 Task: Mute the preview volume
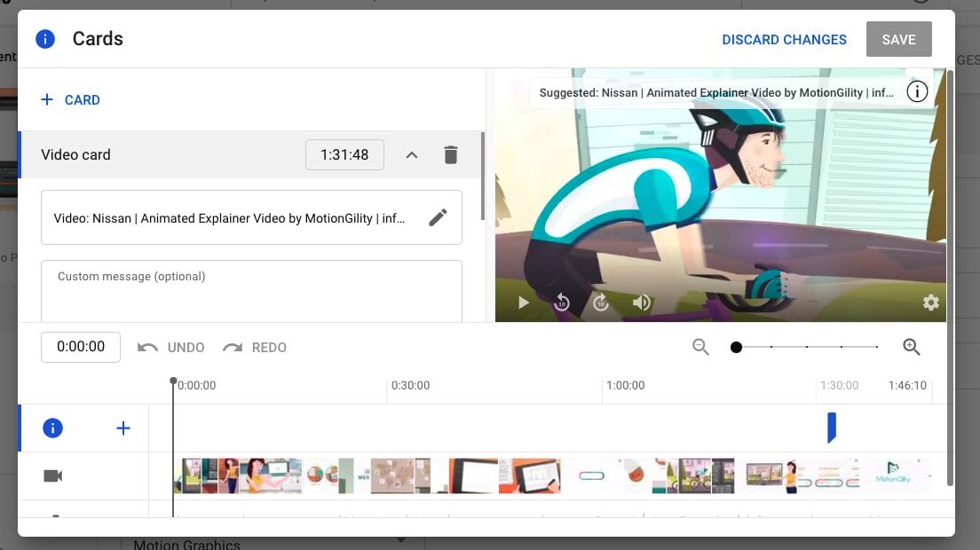tap(641, 302)
